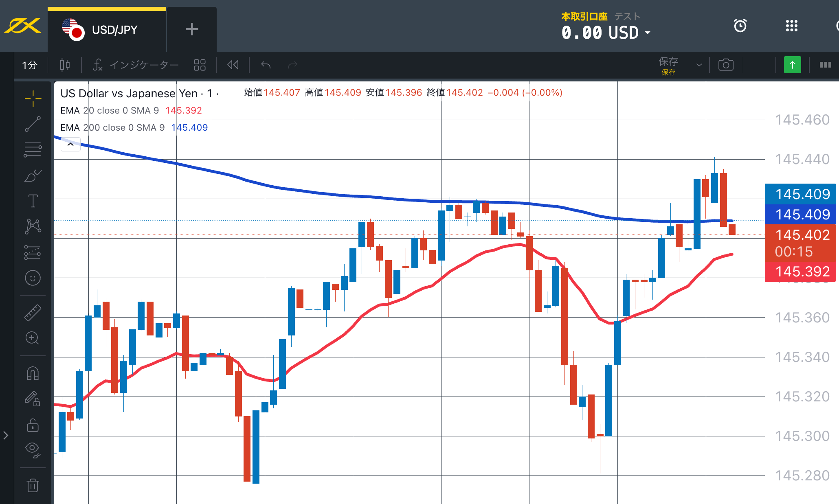Screen dimensions: 839x504
Task: Select the crosshair cursor tool
Action: point(33,99)
